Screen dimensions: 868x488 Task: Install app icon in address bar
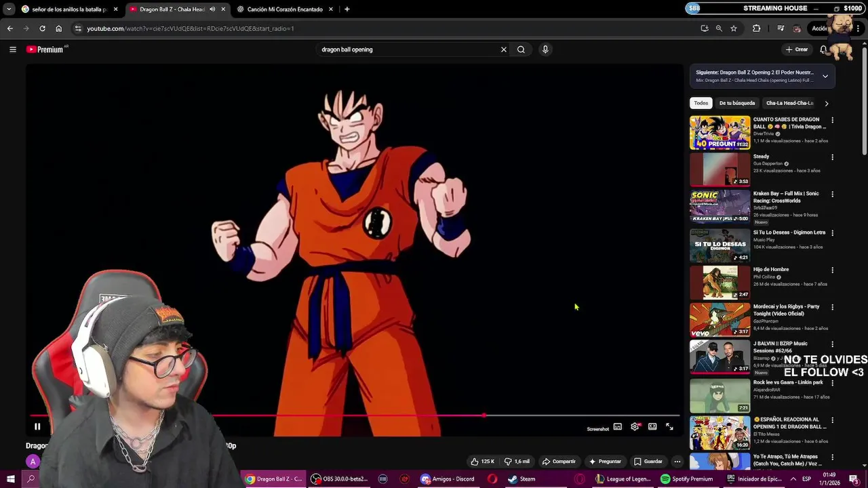tap(705, 28)
